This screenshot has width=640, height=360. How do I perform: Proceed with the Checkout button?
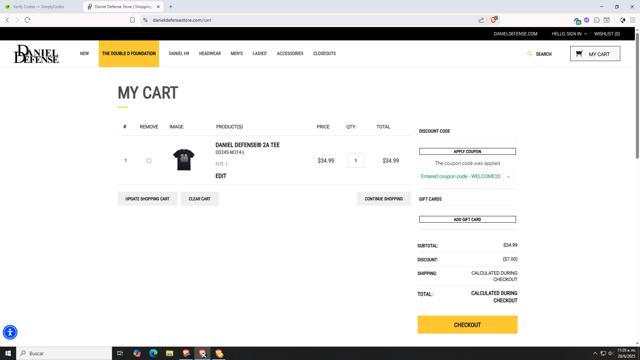pyautogui.click(x=467, y=325)
